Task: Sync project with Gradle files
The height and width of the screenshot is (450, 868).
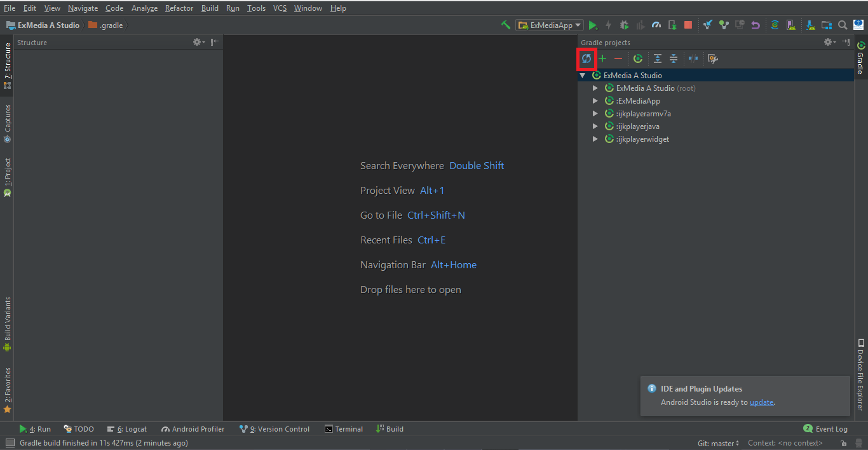Action: 775,25
